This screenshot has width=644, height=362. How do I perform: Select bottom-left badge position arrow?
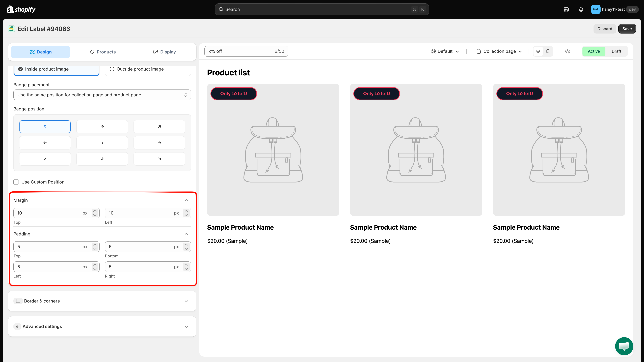[45, 159]
